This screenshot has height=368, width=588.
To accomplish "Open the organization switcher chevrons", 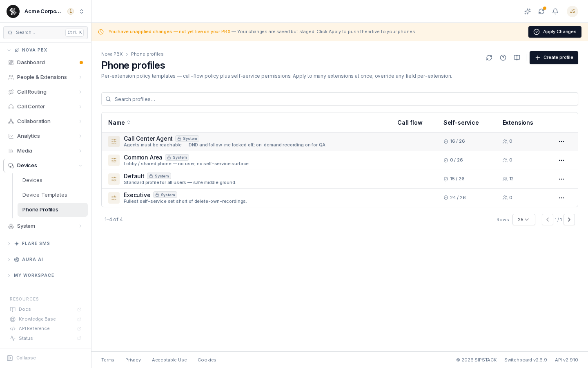I will pyautogui.click(x=82, y=11).
